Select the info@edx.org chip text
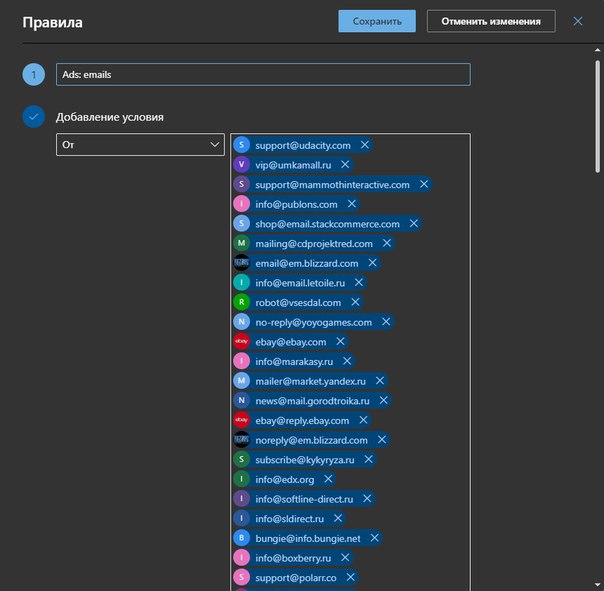The width and height of the screenshot is (604, 591). click(285, 479)
